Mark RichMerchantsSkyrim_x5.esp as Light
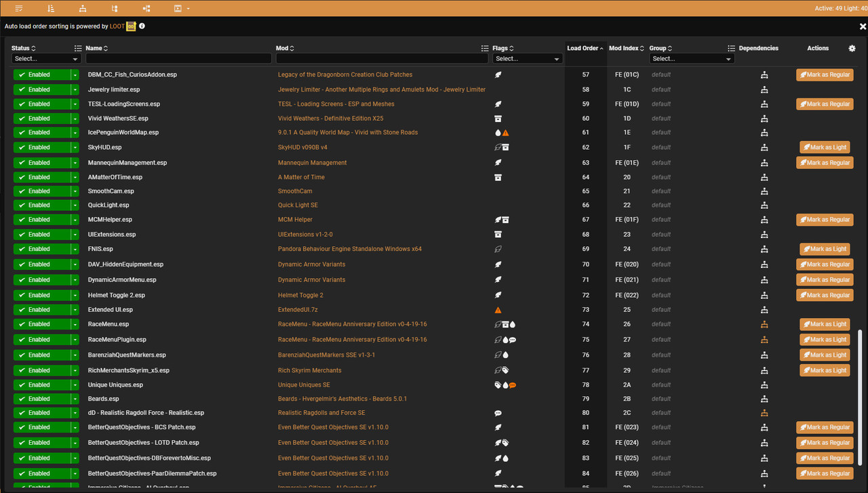868x493 pixels. 825,370
